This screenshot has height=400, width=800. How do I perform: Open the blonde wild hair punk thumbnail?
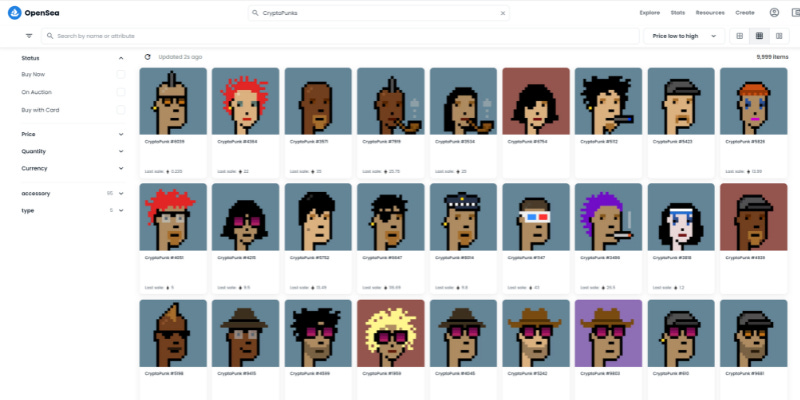tap(390, 333)
